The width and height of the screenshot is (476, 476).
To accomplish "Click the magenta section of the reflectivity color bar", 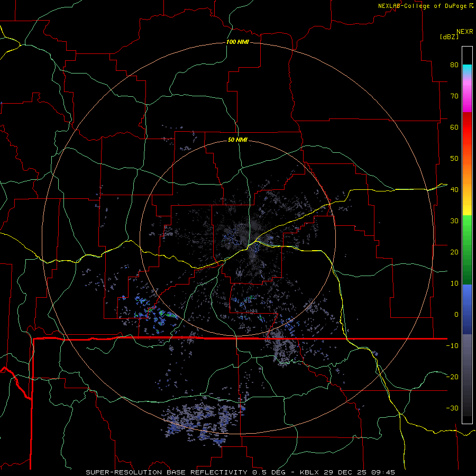I will (467, 97).
